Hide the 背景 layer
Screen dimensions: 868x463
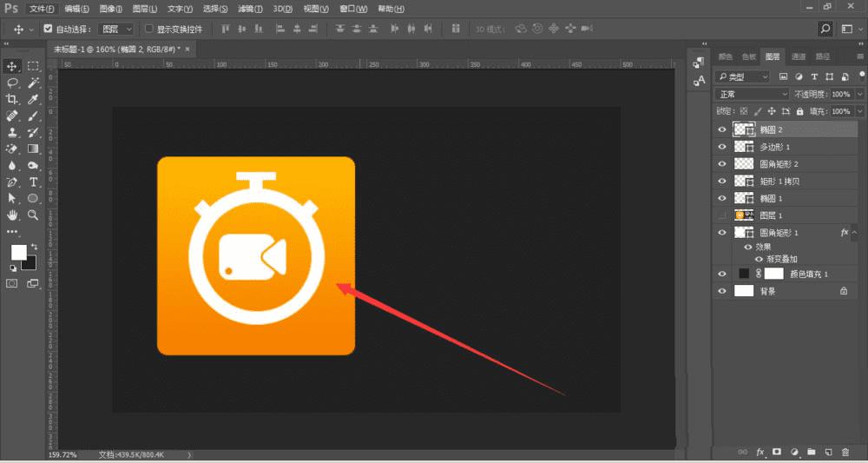[x=721, y=291]
